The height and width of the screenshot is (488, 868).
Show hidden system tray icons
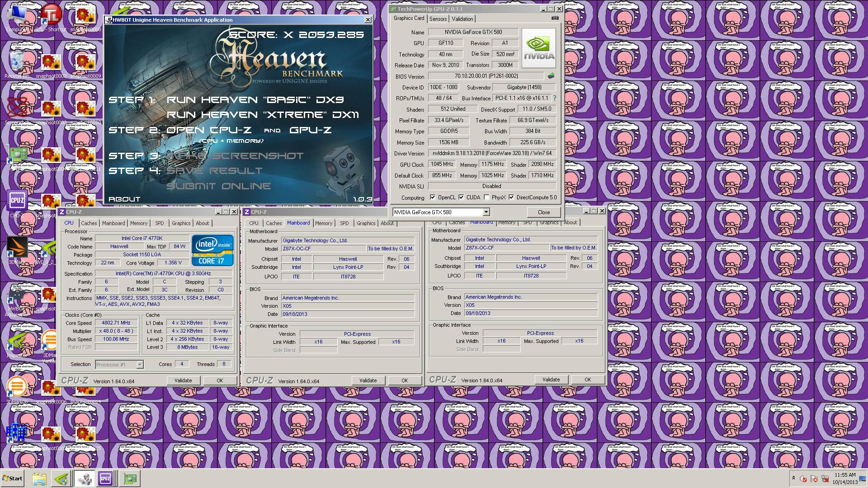(x=793, y=479)
